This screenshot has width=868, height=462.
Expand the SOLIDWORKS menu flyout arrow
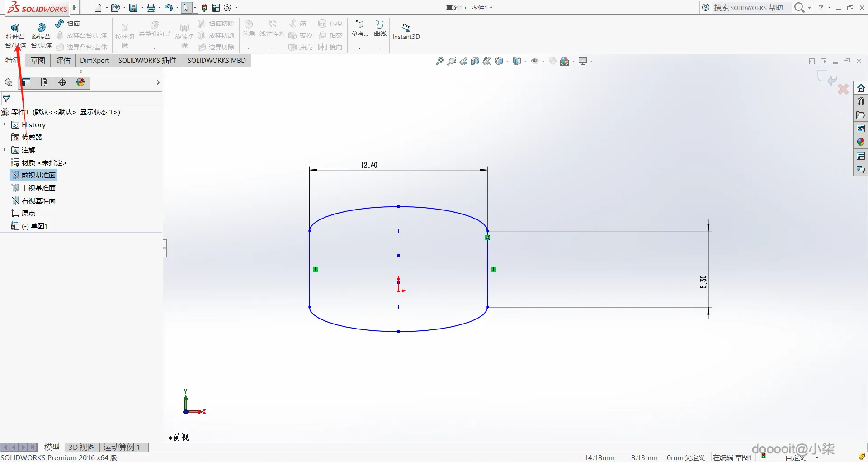click(x=75, y=8)
